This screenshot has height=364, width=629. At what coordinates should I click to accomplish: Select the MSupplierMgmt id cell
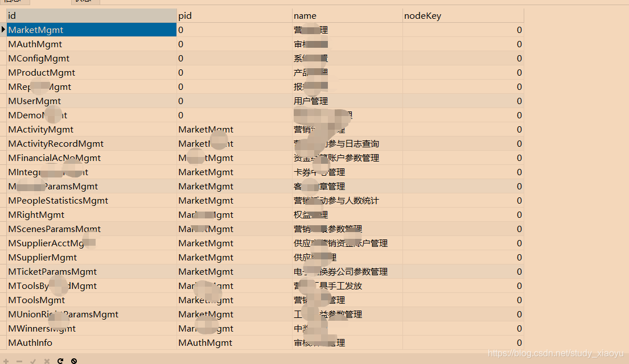coord(92,258)
